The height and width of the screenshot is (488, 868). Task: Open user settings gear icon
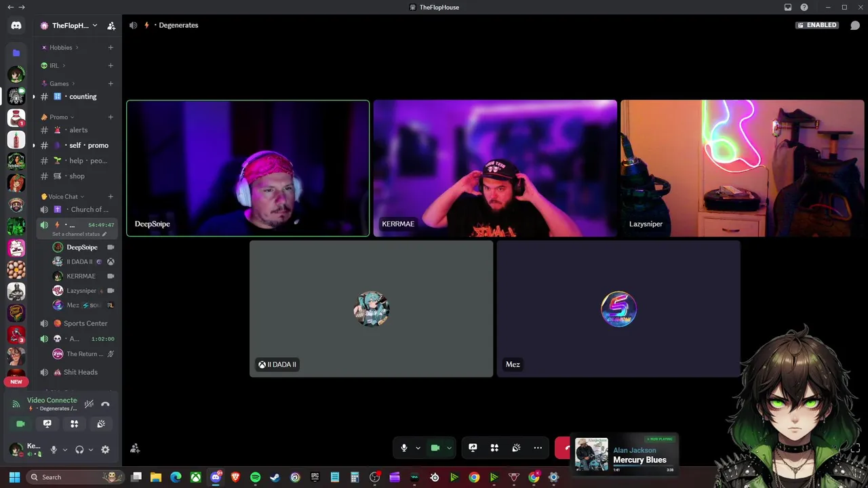pos(105,449)
